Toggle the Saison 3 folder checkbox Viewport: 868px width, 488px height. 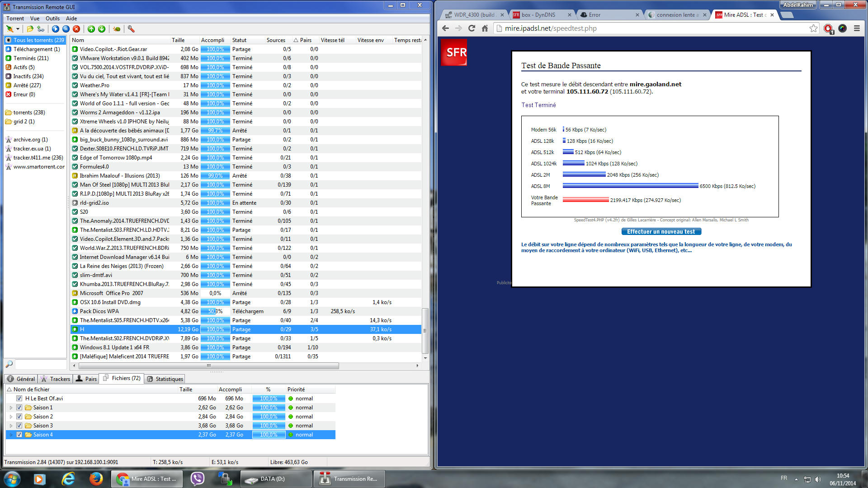[x=19, y=426]
